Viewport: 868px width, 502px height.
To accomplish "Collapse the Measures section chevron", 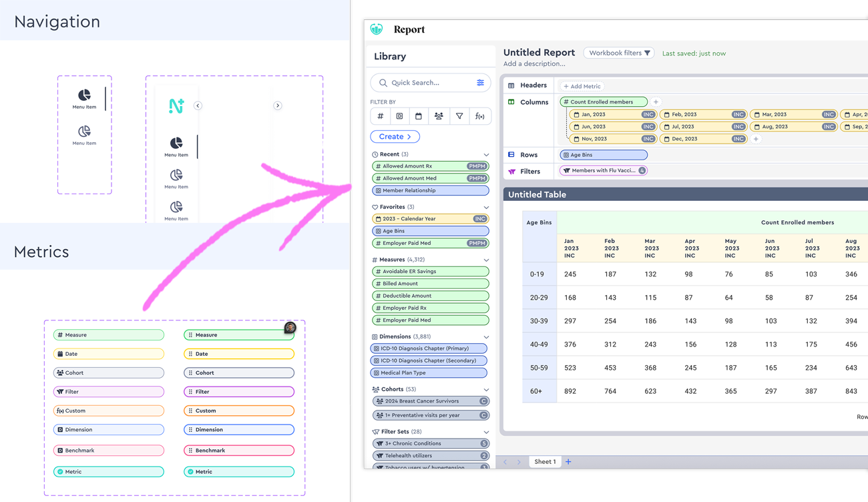I will [x=486, y=260].
